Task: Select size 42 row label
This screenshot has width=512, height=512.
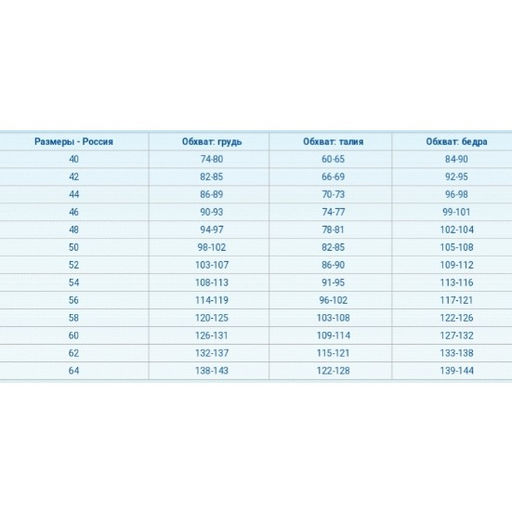Action: (74, 177)
